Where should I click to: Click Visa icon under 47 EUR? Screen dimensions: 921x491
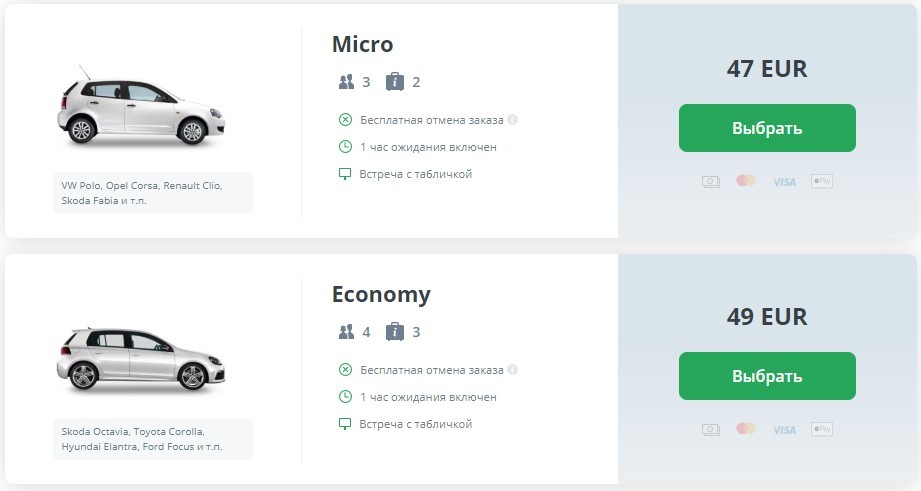pyautogui.click(x=784, y=182)
